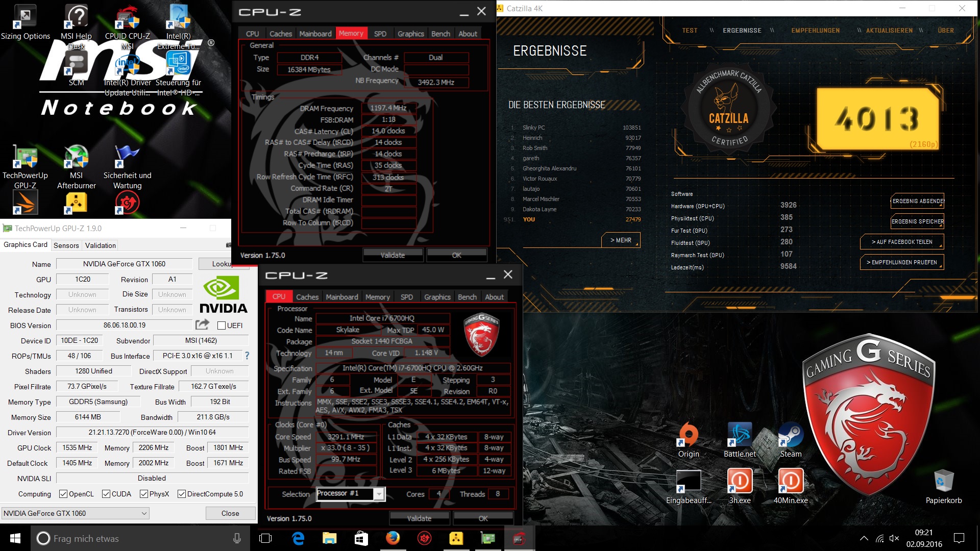Viewport: 980px width, 551px height.
Task: Switch to Sensors tab in GPU-Z
Action: point(66,245)
